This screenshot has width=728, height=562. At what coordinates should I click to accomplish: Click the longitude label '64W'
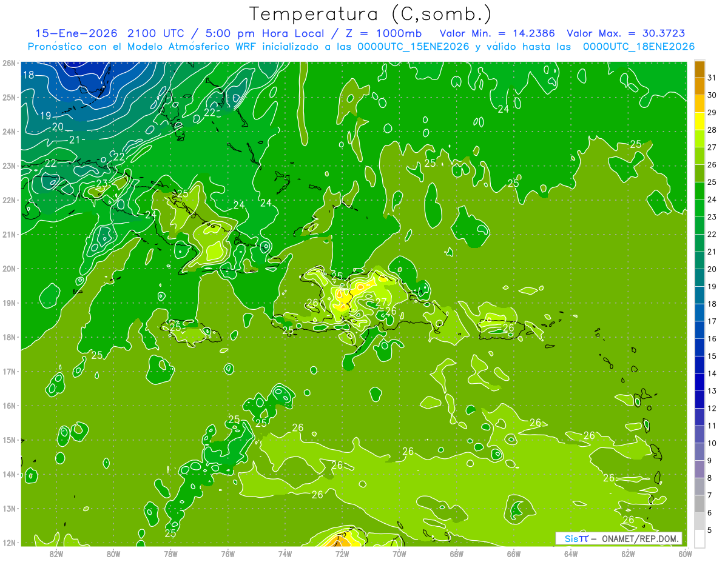point(571,554)
